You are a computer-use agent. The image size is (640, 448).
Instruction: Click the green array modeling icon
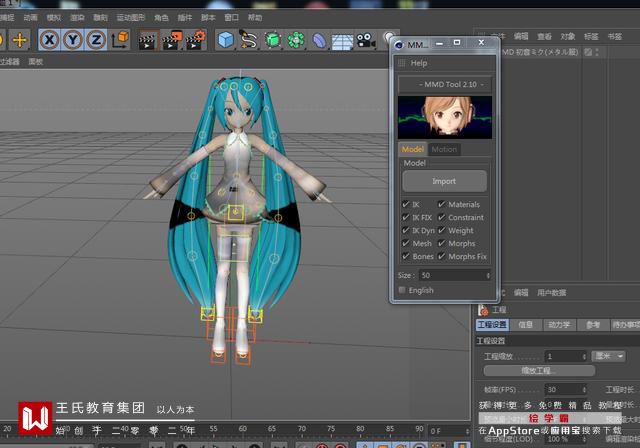tap(296, 40)
